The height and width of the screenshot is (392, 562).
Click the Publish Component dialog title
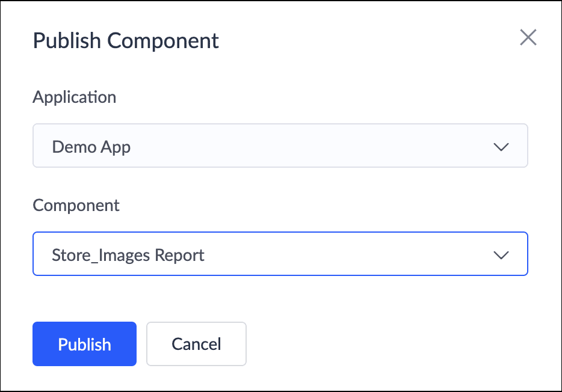tap(126, 41)
